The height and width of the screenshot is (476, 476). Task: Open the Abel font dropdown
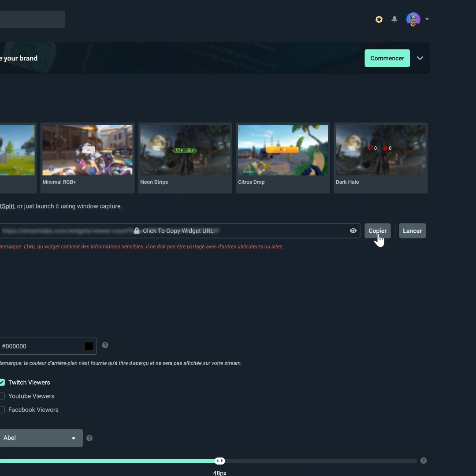point(40,438)
